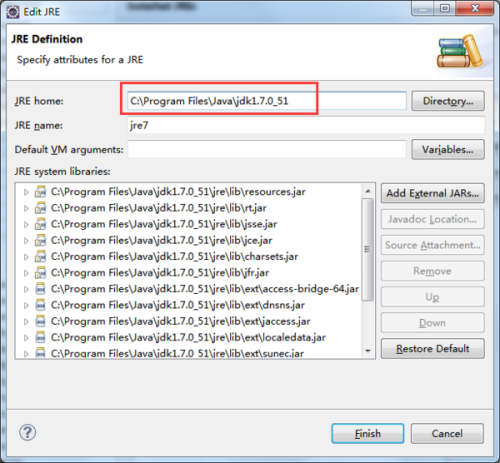Click Add External JARs button
The height and width of the screenshot is (463, 500).
433,193
